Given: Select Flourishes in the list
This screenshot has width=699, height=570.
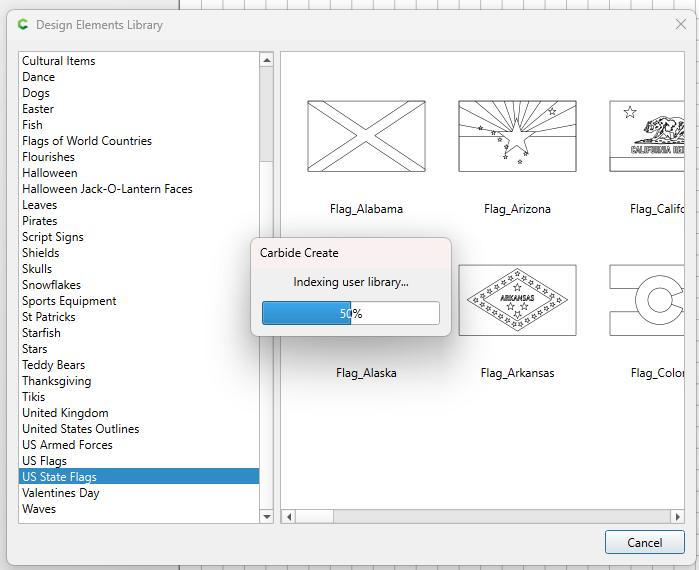Looking at the screenshot, I should [x=139, y=157].
